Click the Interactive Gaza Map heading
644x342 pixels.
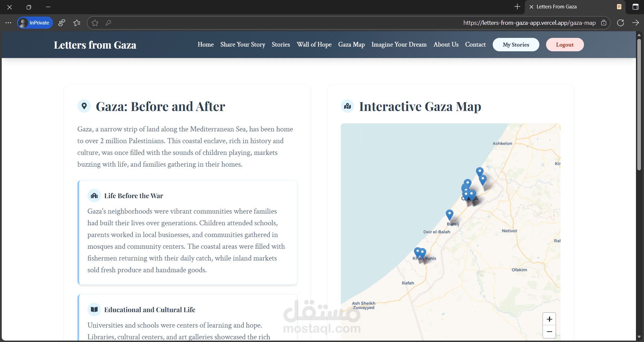coord(420,107)
